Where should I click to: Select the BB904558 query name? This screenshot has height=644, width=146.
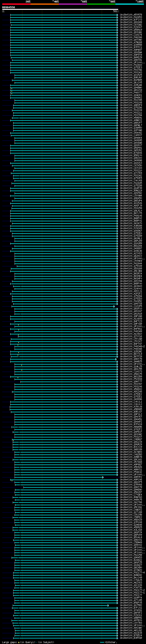click(x=8, y=8)
